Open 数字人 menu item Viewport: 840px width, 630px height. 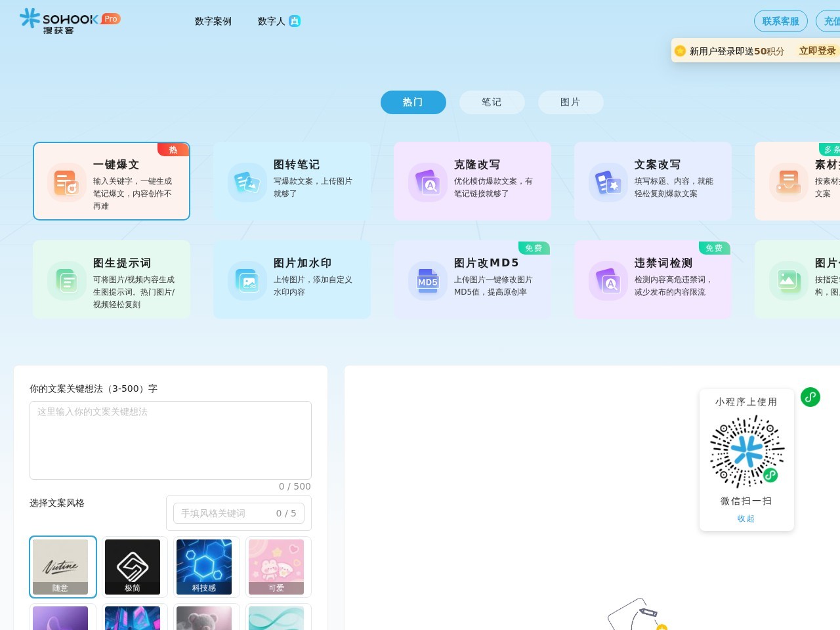[x=271, y=21]
